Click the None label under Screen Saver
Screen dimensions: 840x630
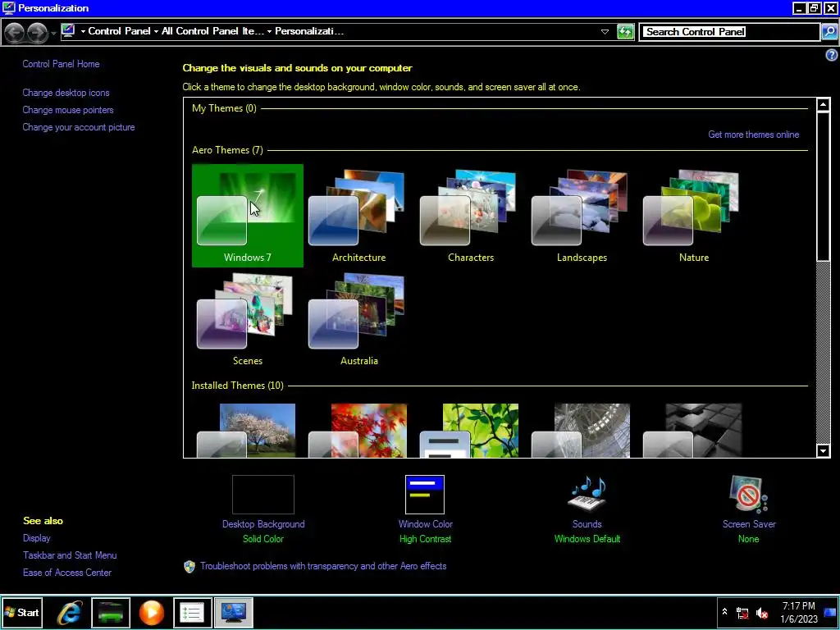(x=748, y=539)
